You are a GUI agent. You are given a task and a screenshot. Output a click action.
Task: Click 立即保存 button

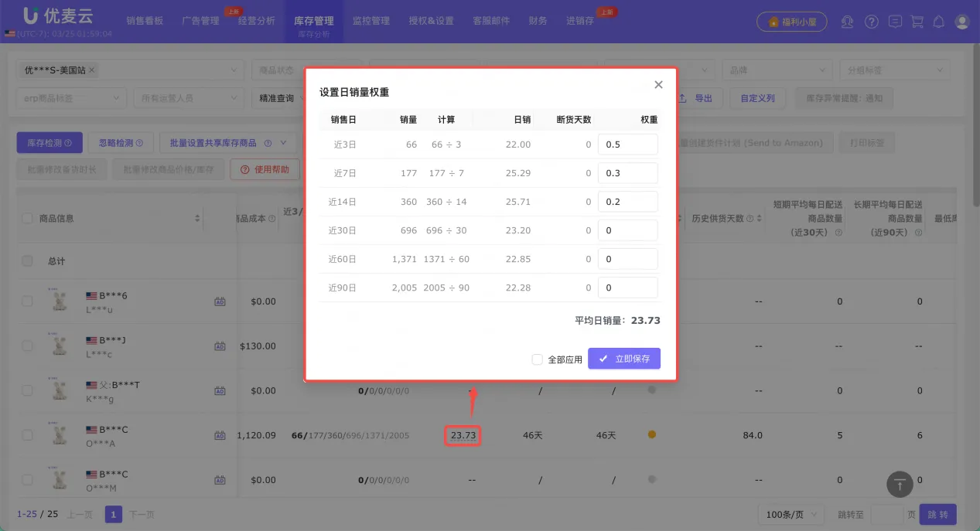(x=624, y=359)
